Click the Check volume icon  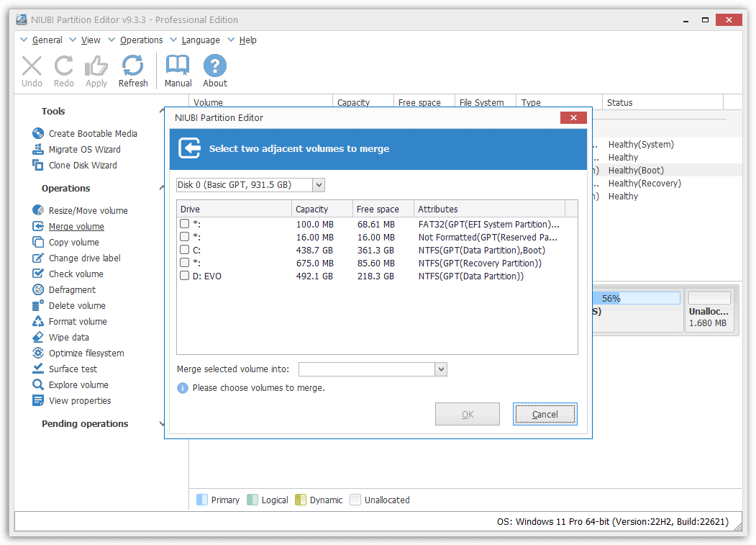pos(38,274)
